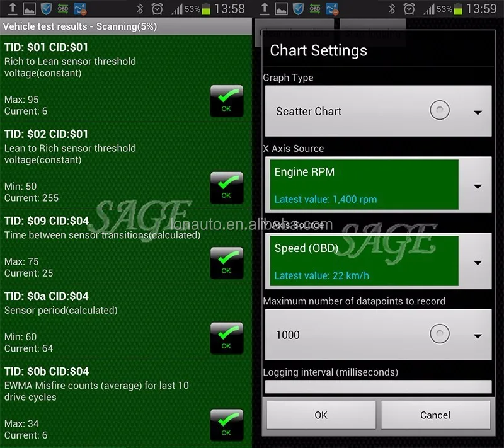Image resolution: width=504 pixels, height=448 pixels.
Task: Tap OK checkmark for time between sensor transitions
Action: click(x=226, y=263)
